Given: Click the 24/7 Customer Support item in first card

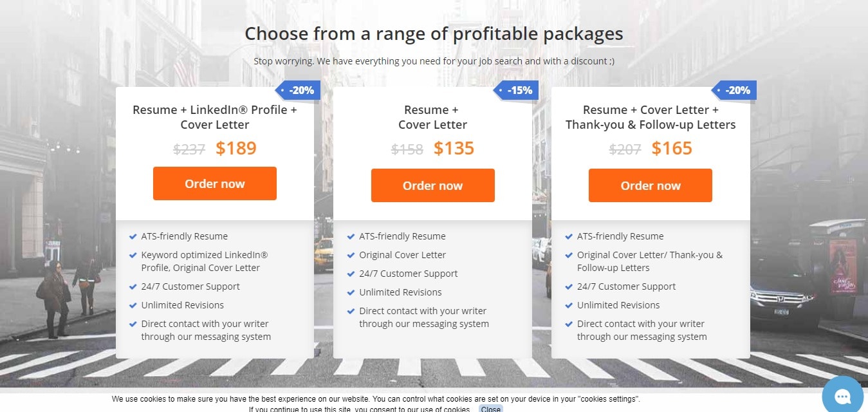Looking at the screenshot, I should [x=190, y=286].
